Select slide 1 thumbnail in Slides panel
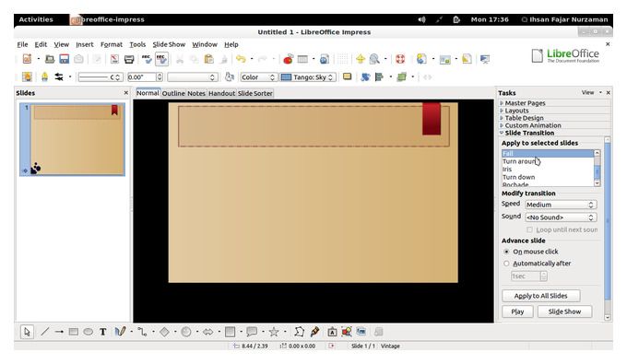Image resolution: width=627 pixels, height=364 pixels. [72, 139]
